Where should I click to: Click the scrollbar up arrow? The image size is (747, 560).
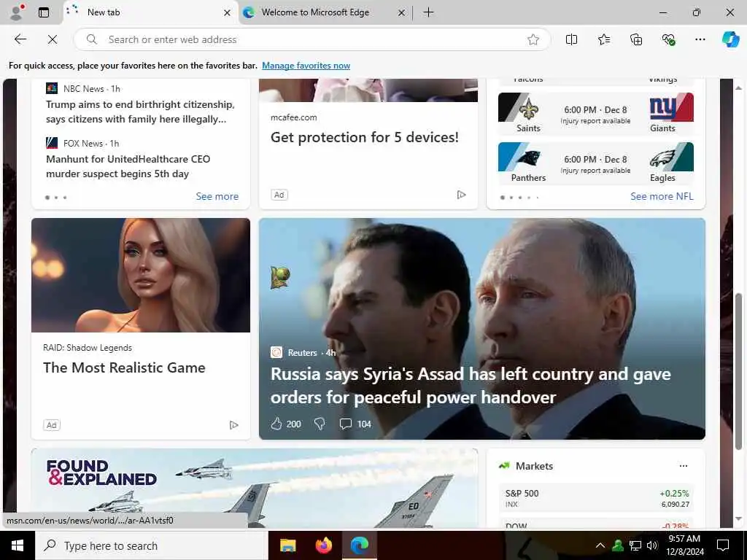(738, 88)
